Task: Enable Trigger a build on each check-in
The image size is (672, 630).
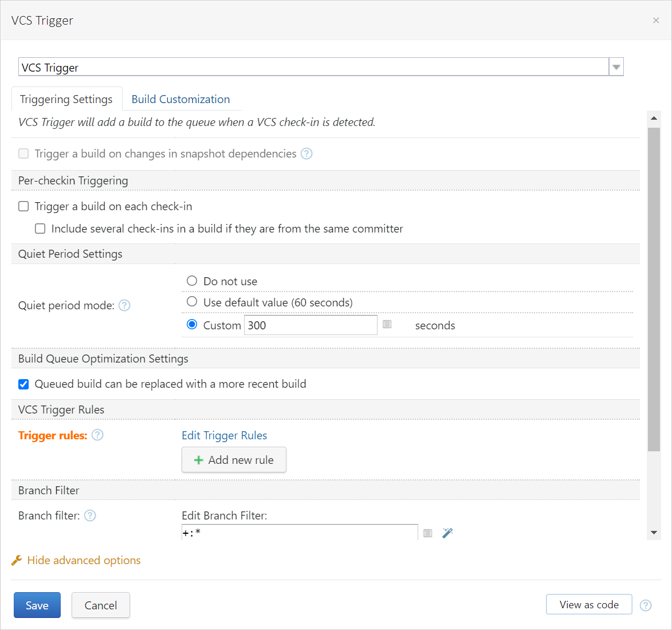Action: click(23, 206)
